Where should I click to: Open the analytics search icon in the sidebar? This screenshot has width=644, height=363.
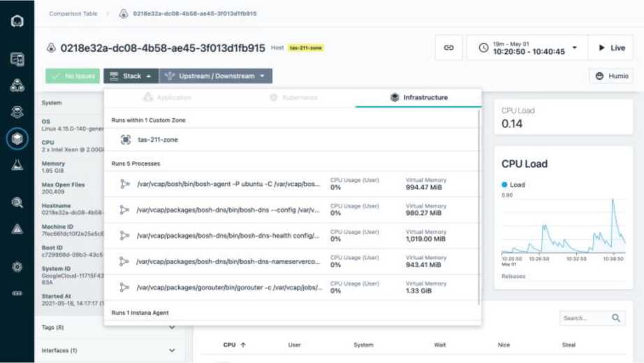17,203
